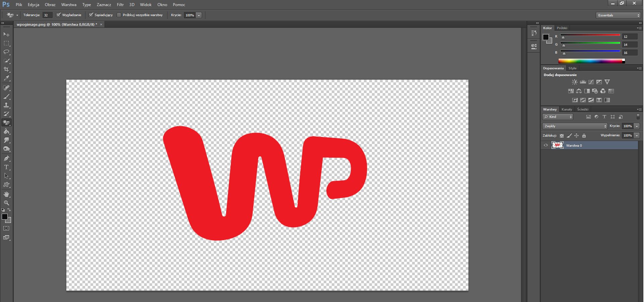Open the Plik menu

[19, 5]
